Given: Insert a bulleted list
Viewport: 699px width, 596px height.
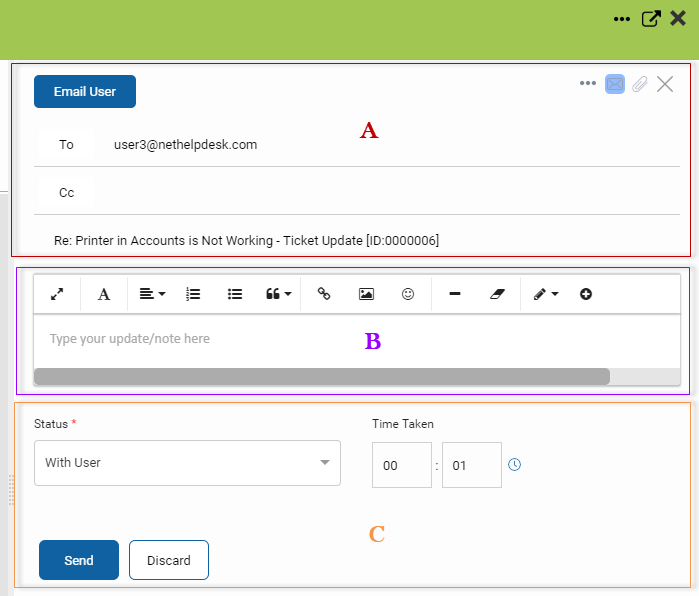Looking at the screenshot, I should point(235,294).
